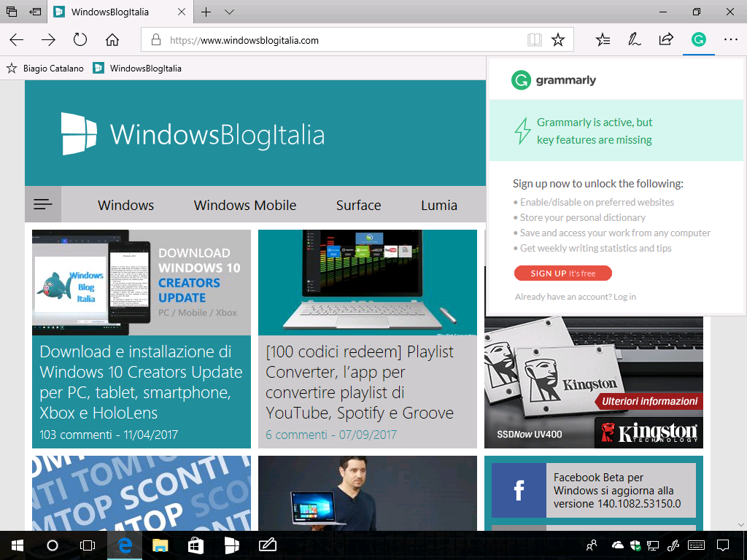
Task: Add web notes with pen icon
Action: (x=634, y=39)
